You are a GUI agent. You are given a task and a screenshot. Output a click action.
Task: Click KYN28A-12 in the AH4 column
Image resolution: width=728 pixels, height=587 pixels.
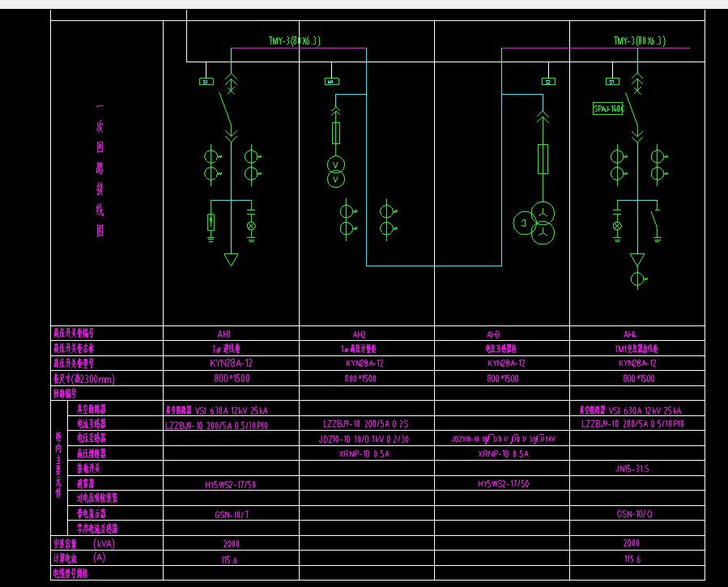(637, 364)
